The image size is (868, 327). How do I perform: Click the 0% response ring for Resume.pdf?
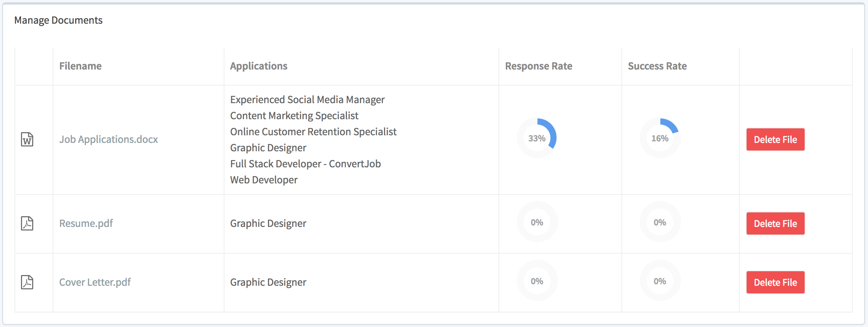click(x=537, y=222)
